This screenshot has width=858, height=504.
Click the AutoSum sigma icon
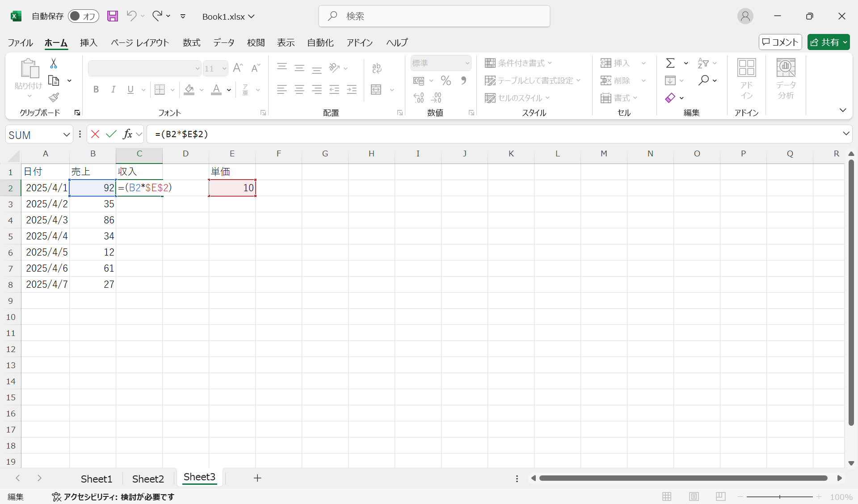pyautogui.click(x=670, y=63)
